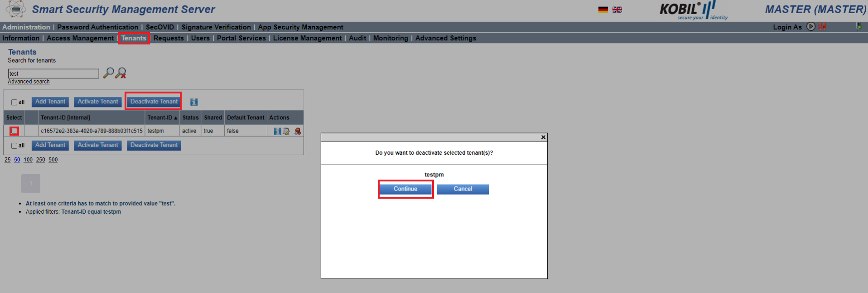Go to the Requests submenu
Screen dimensions: 868x293
pyautogui.click(x=169, y=38)
